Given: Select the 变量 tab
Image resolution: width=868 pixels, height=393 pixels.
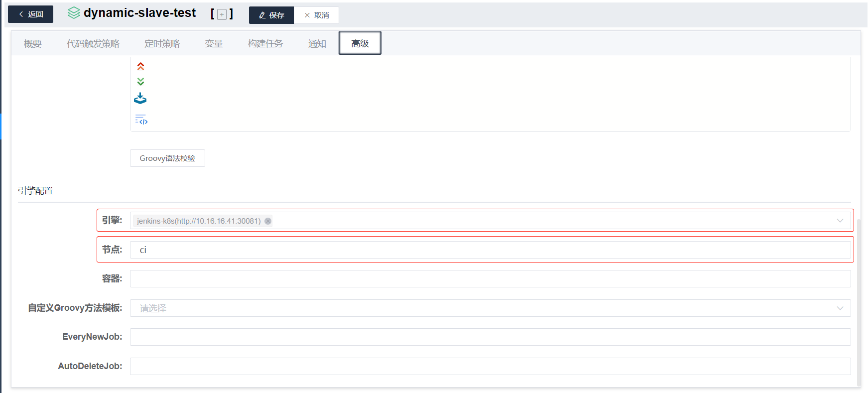Looking at the screenshot, I should tap(214, 44).
